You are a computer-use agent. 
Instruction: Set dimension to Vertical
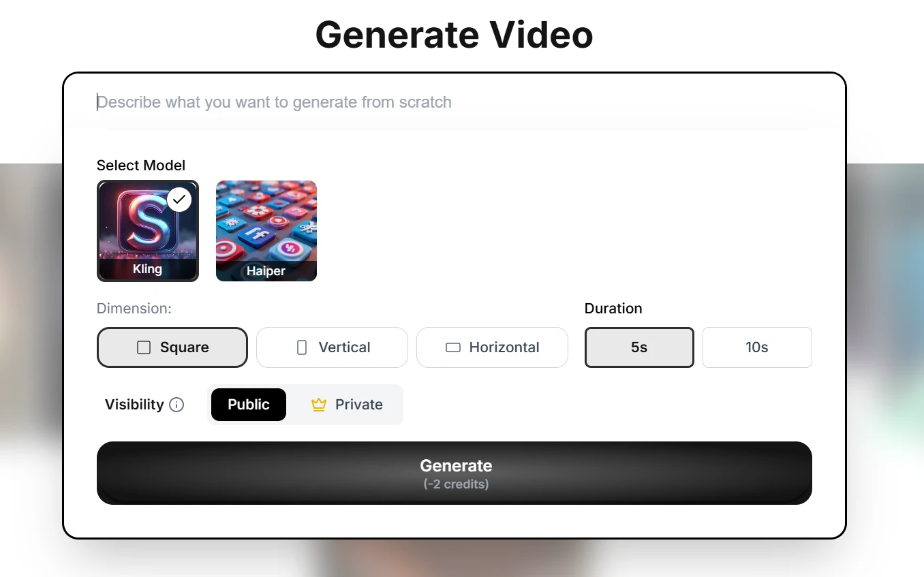click(332, 347)
